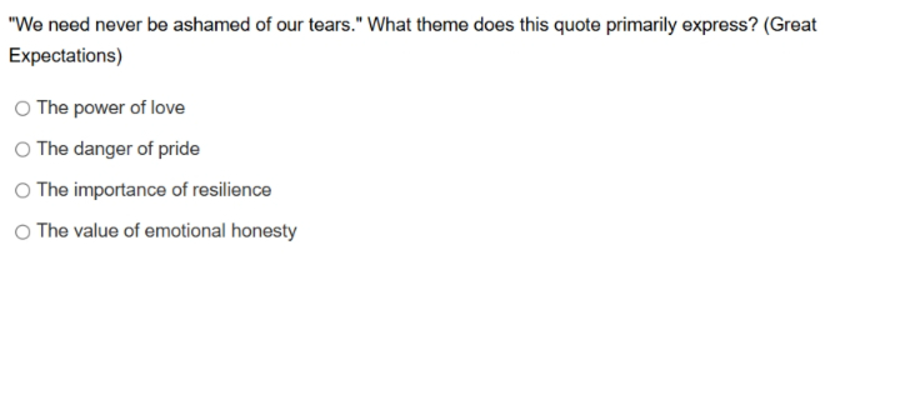
Task: Click the word honesty in the fourth option
Action: click(264, 231)
